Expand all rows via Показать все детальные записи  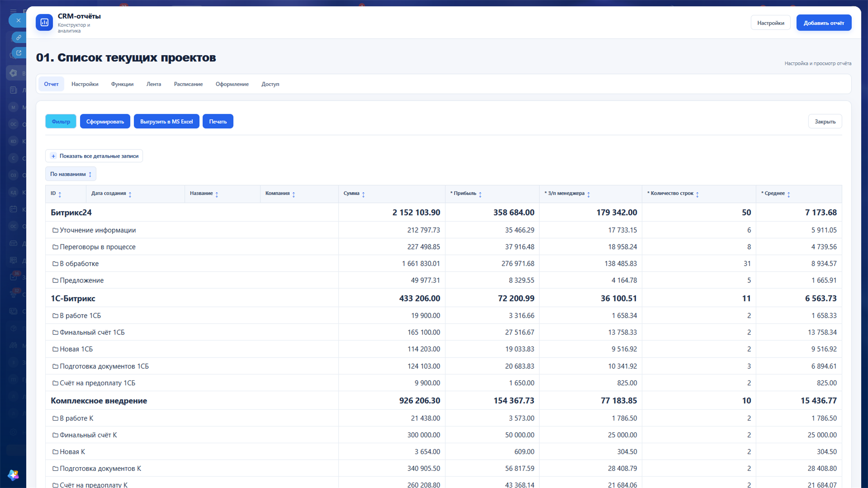click(94, 156)
